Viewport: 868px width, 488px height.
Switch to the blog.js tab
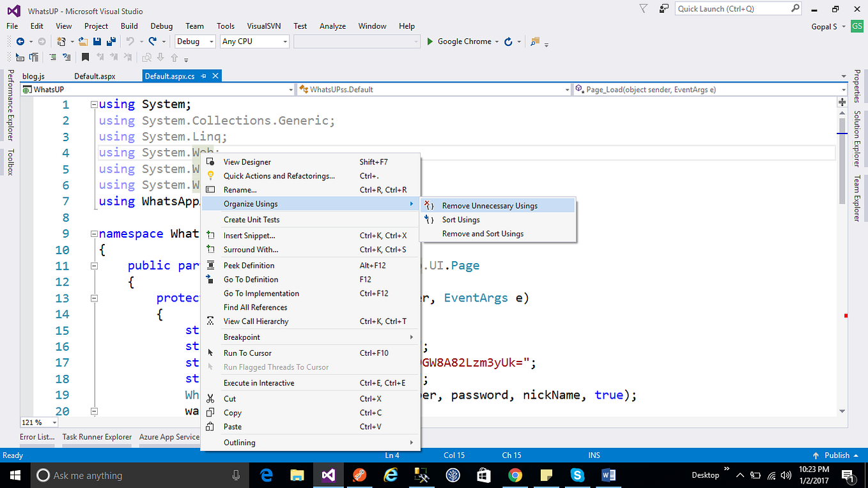[x=32, y=75]
